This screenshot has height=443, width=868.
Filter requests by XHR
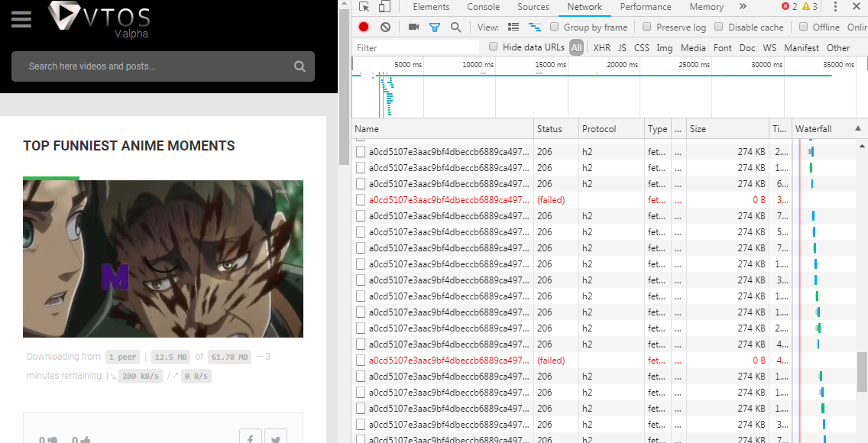point(602,47)
